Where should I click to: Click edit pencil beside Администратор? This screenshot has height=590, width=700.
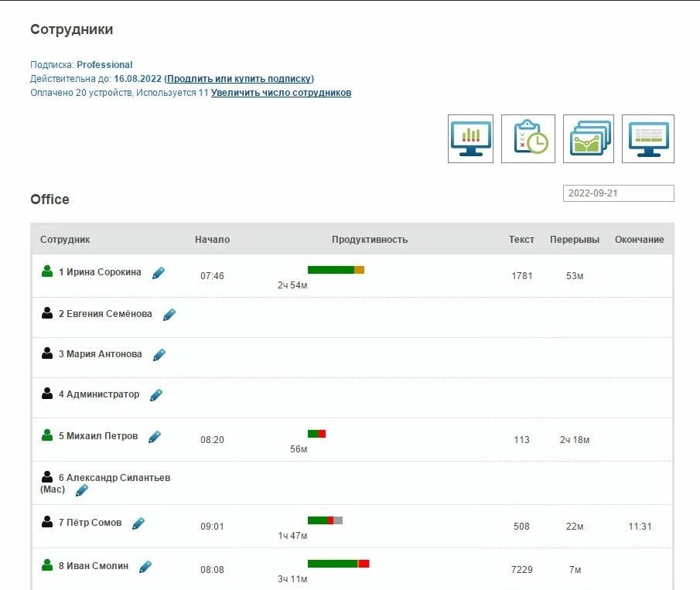156,395
